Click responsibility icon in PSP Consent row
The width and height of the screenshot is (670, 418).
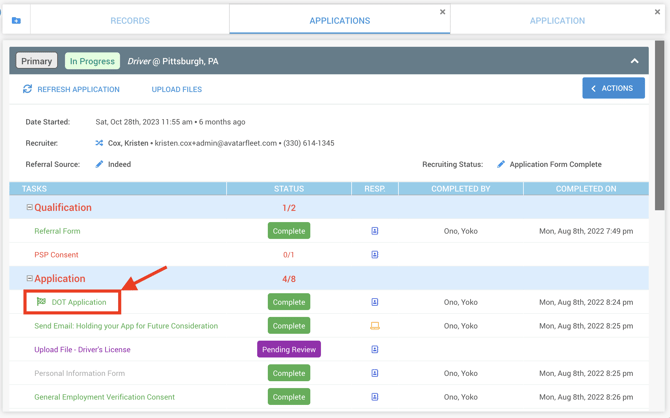pos(375,255)
